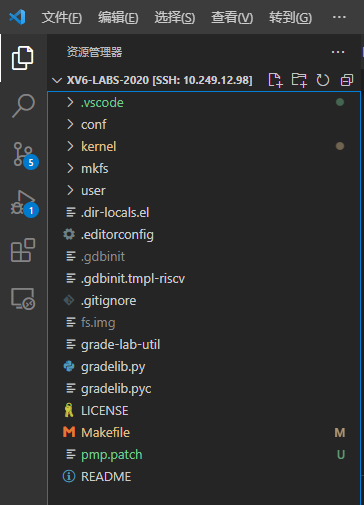
Task: Open Run and Debug view
Action: tap(24, 203)
